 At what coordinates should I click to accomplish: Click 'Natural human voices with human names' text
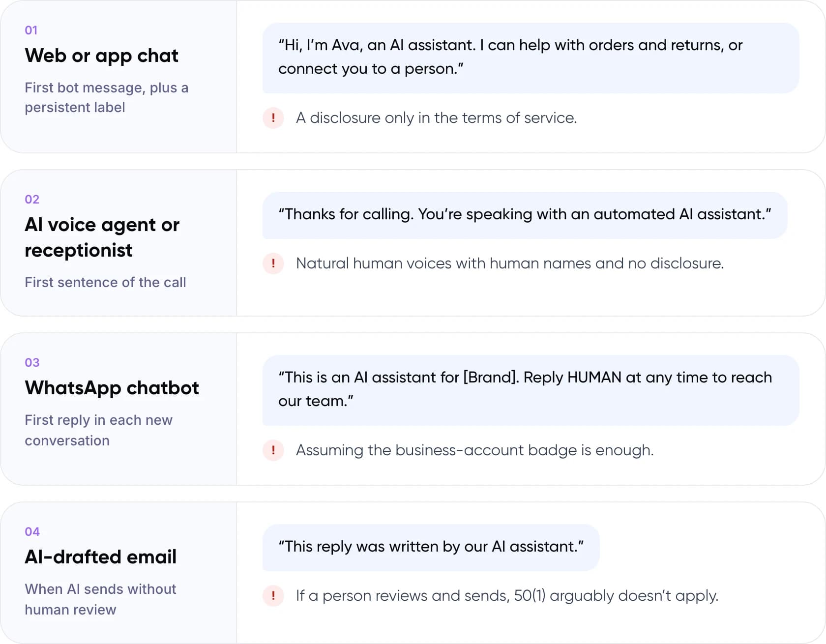[x=509, y=263]
